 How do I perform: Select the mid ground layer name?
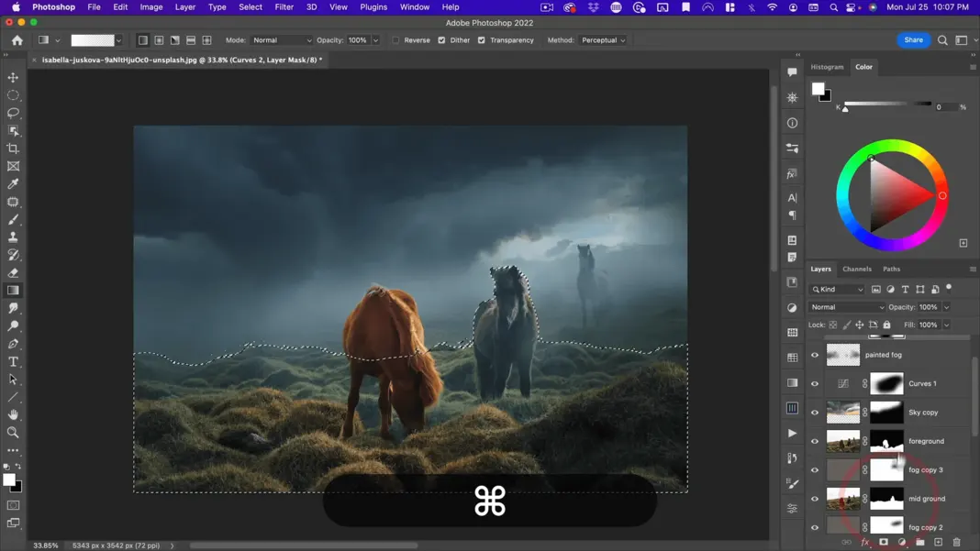[x=926, y=499]
